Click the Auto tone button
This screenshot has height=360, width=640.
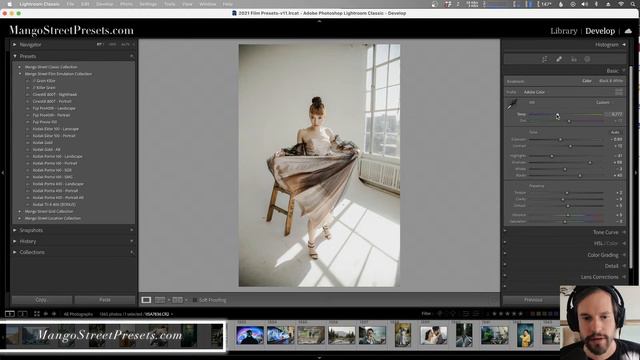coord(615,132)
